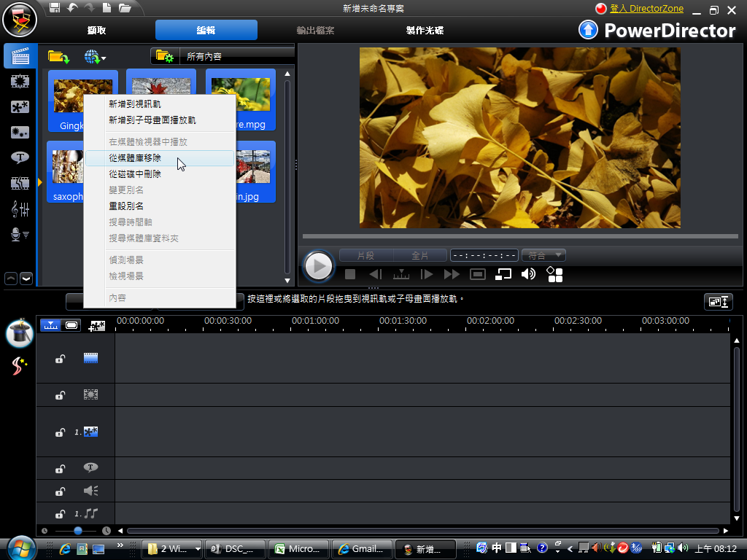Screen dimensions: 747x560
Task: Open the Voice-Over Recording Room microphone icon
Action: click(x=20, y=234)
